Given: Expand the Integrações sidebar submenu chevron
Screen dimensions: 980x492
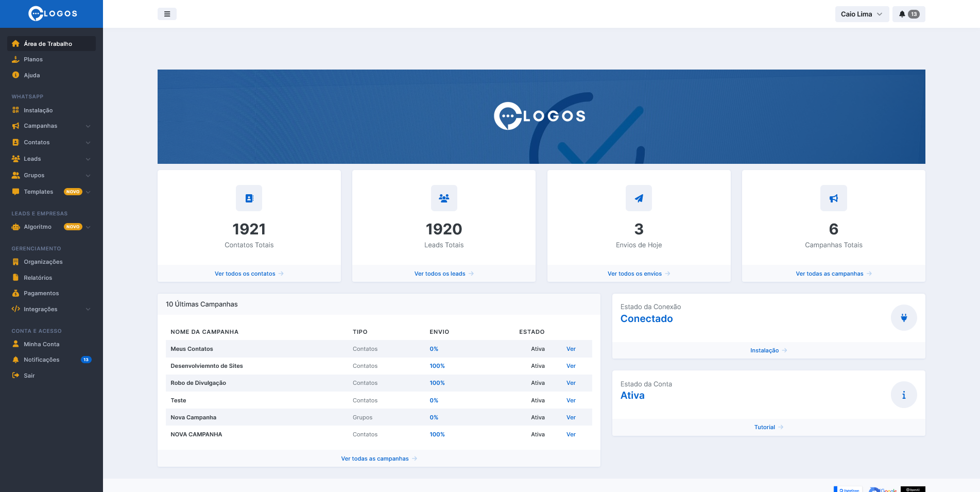Looking at the screenshot, I should [x=88, y=310].
